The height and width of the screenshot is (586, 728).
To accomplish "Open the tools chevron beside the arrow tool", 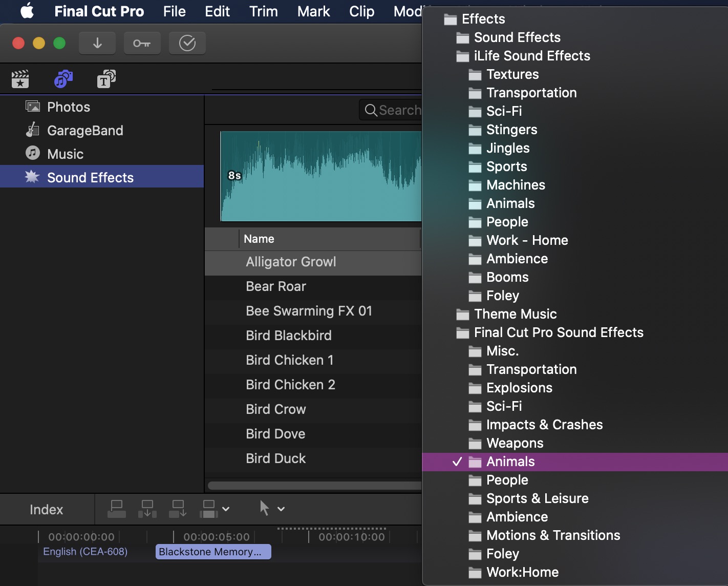I will click(281, 509).
